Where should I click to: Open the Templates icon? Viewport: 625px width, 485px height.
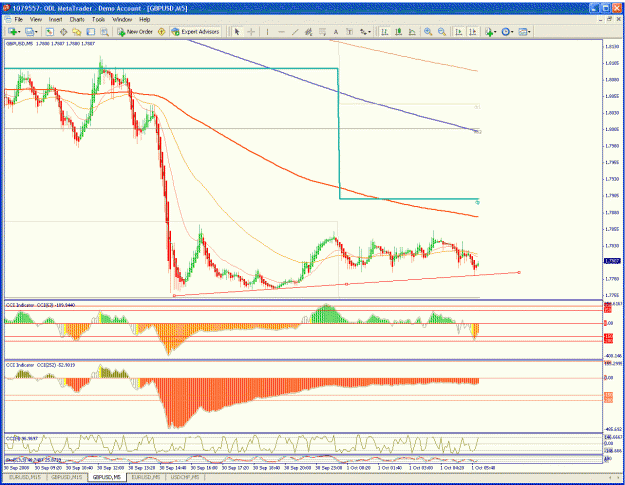click(523, 32)
